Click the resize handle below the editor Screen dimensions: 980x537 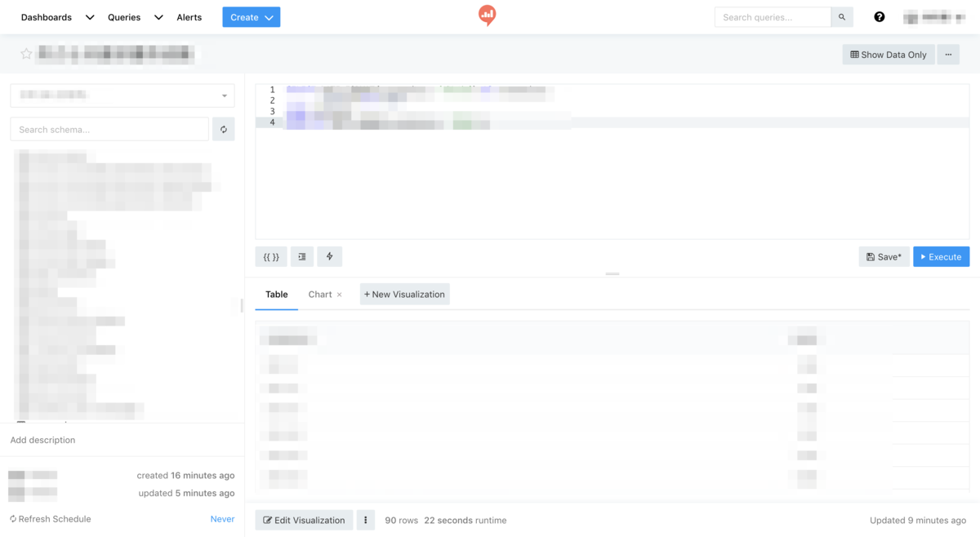point(612,274)
